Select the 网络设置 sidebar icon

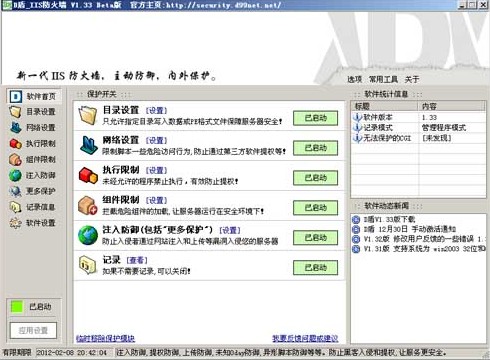pyautogui.click(x=15, y=128)
